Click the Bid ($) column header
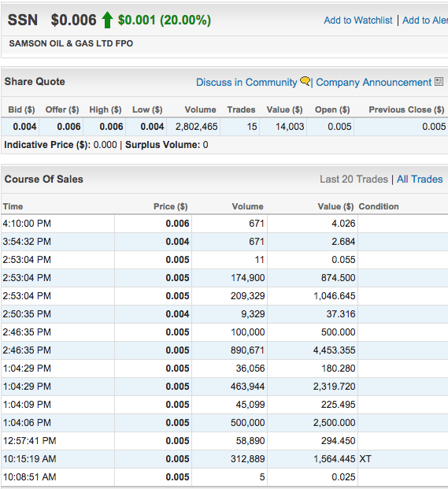Viewport: 448px width, 489px height. pos(21,109)
